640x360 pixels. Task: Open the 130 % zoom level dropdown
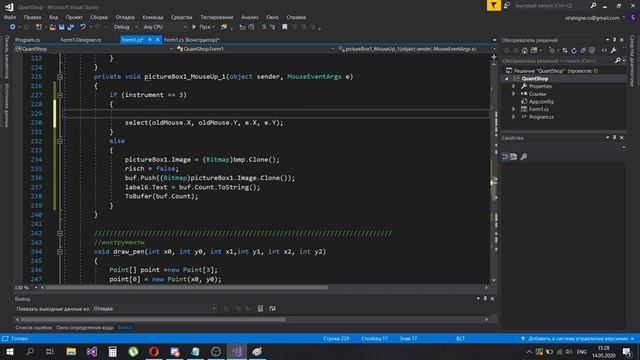point(26,288)
